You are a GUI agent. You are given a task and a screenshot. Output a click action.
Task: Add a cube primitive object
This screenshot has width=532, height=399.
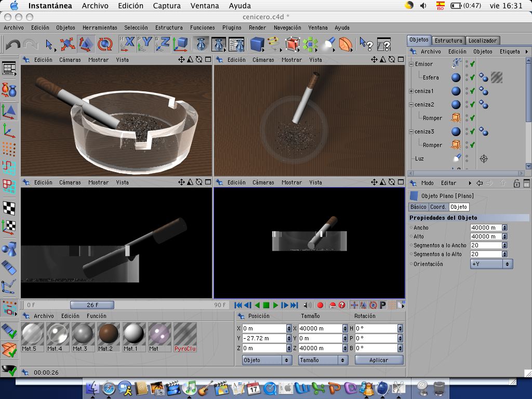tap(257, 44)
